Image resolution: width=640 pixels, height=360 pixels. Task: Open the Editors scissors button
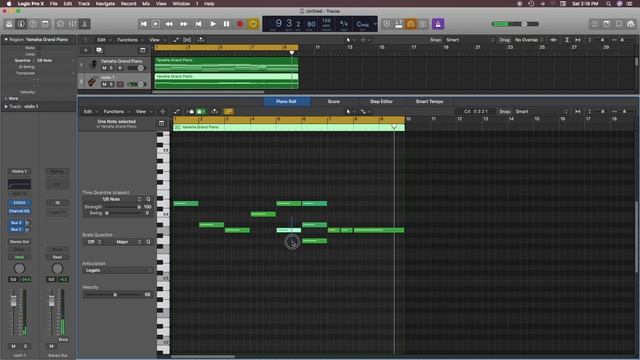[x=84, y=24]
